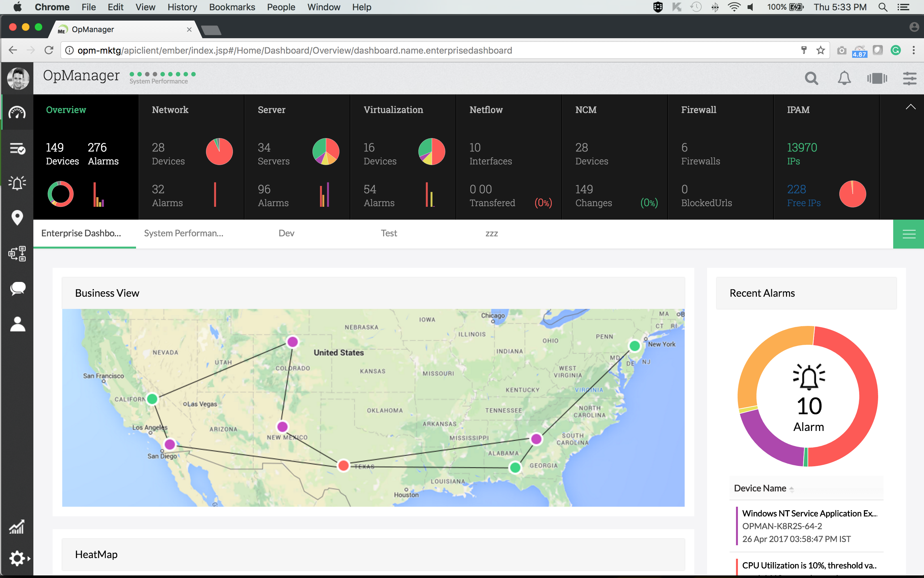Switch to the zzz dashboard tab
Viewport: 924px width, 578px height.
coord(492,233)
